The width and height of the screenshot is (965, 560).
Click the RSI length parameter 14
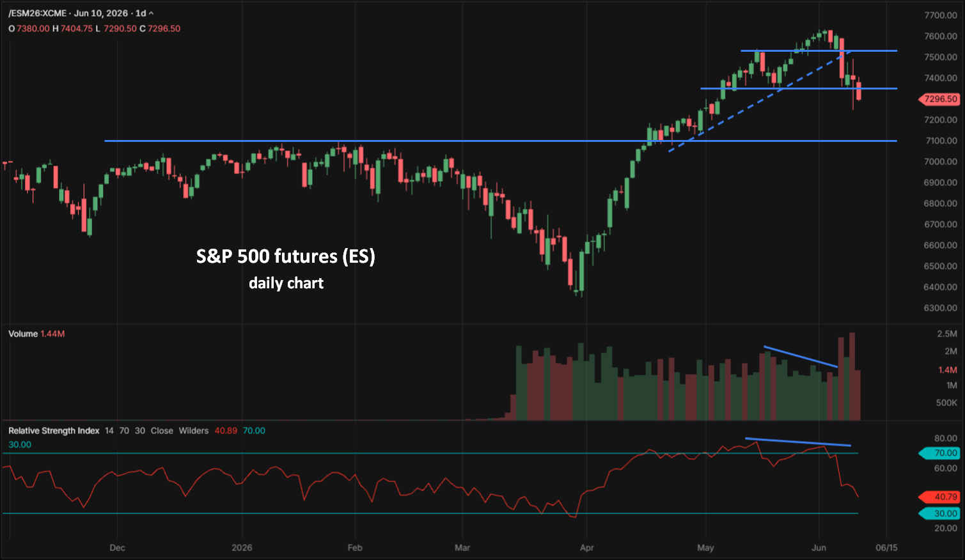[x=109, y=431]
